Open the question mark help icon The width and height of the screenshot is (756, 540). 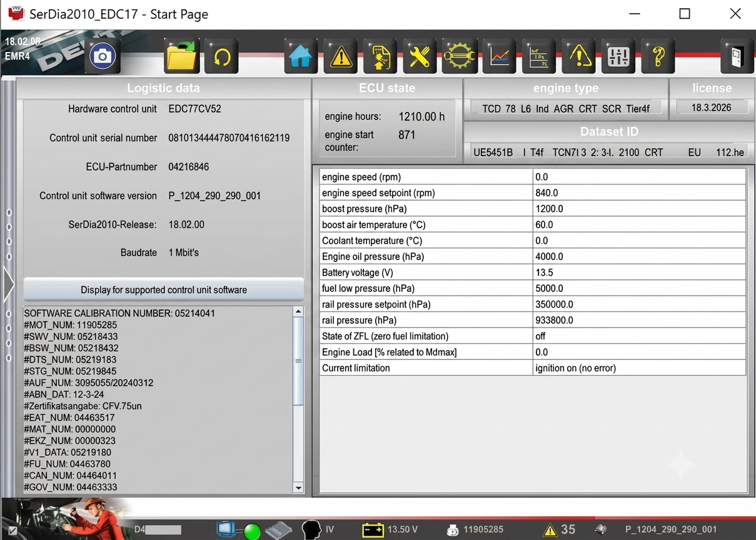click(658, 57)
